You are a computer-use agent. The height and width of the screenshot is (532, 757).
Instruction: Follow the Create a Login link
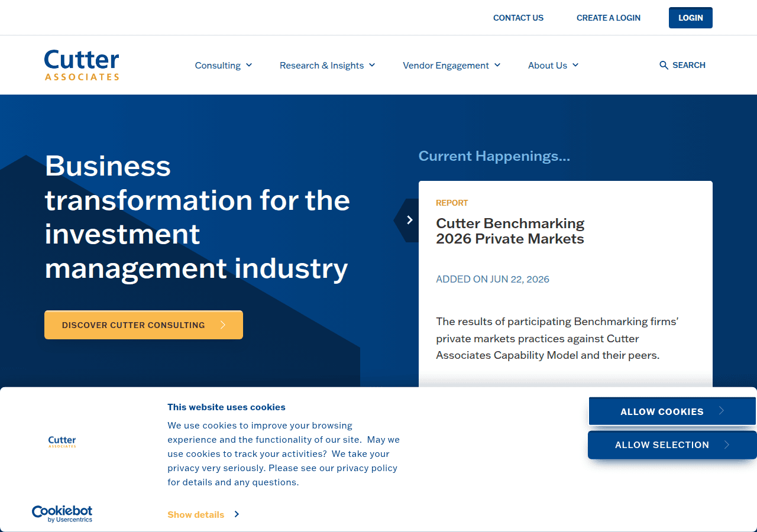click(609, 18)
